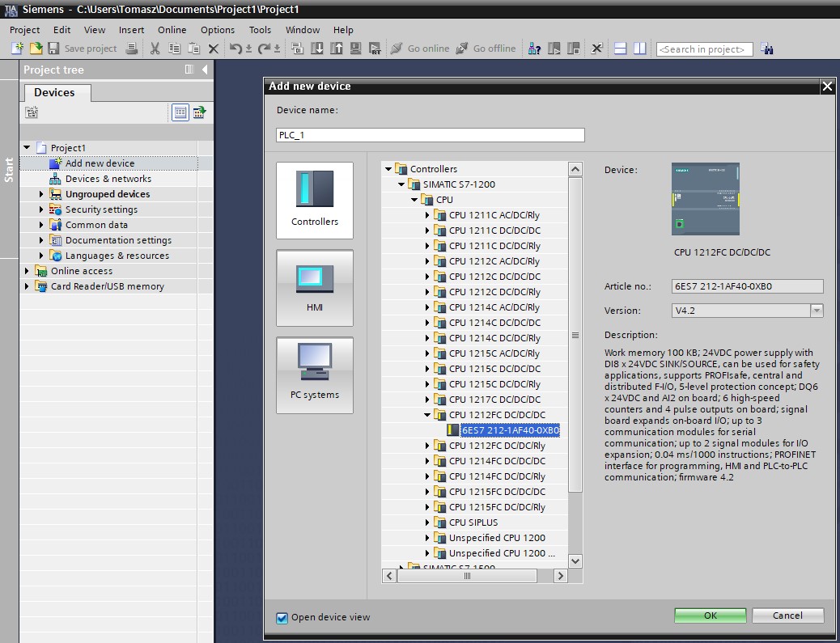
Task: Click the Start portal side tab
Action: 9,169
